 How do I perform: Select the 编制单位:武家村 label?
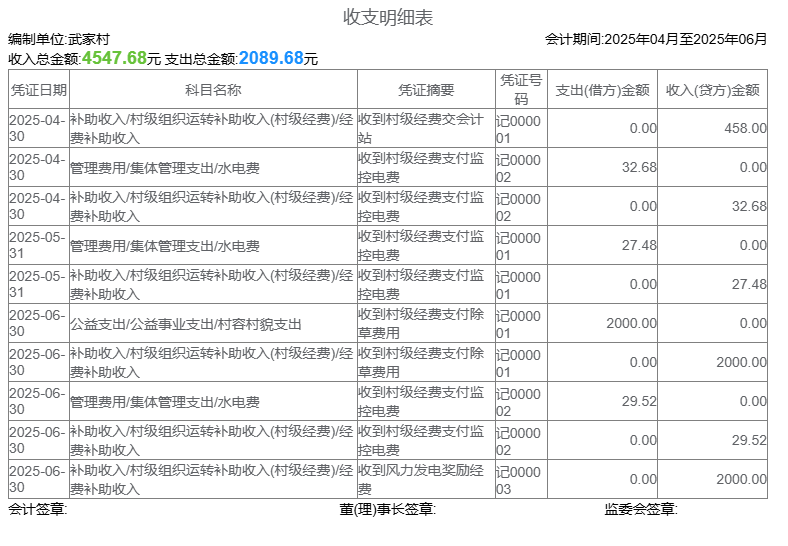point(59,39)
